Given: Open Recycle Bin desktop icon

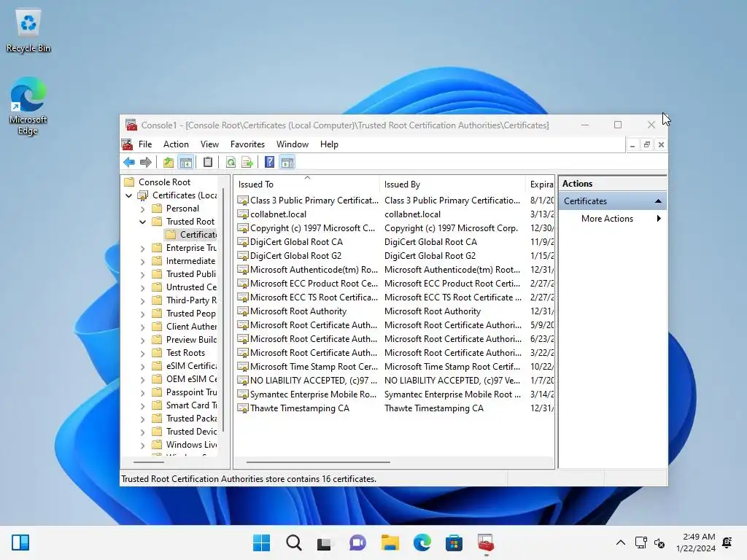Looking at the screenshot, I should [x=28, y=31].
